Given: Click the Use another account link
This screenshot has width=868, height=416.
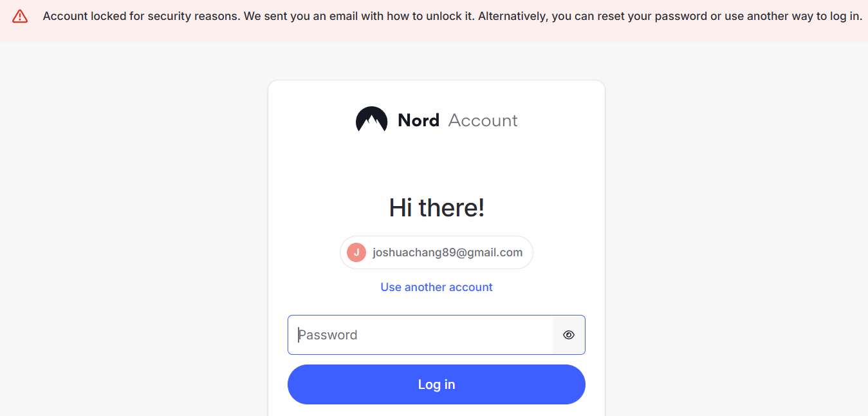Looking at the screenshot, I should pyautogui.click(x=436, y=287).
